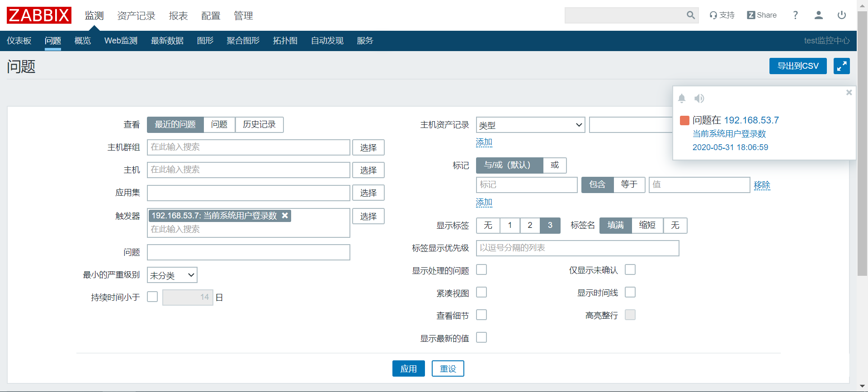The height and width of the screenshot is (392, 868).
Task: Select 最近的问题 view option
Action: 175,124
